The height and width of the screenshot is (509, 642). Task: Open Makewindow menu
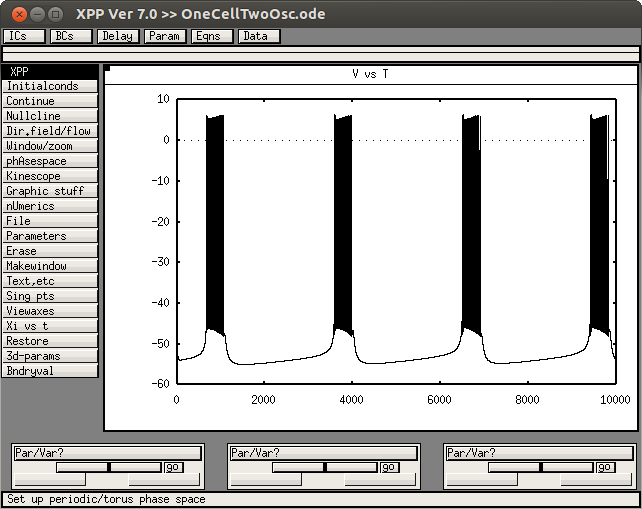click(x=50, y=266)
